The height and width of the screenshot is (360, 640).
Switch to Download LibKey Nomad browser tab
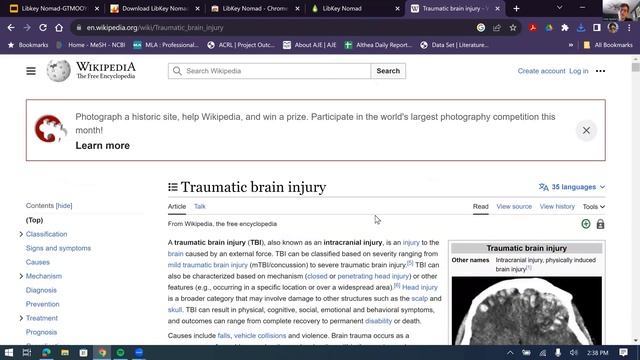pyautogui.click(x=154, y=9)
